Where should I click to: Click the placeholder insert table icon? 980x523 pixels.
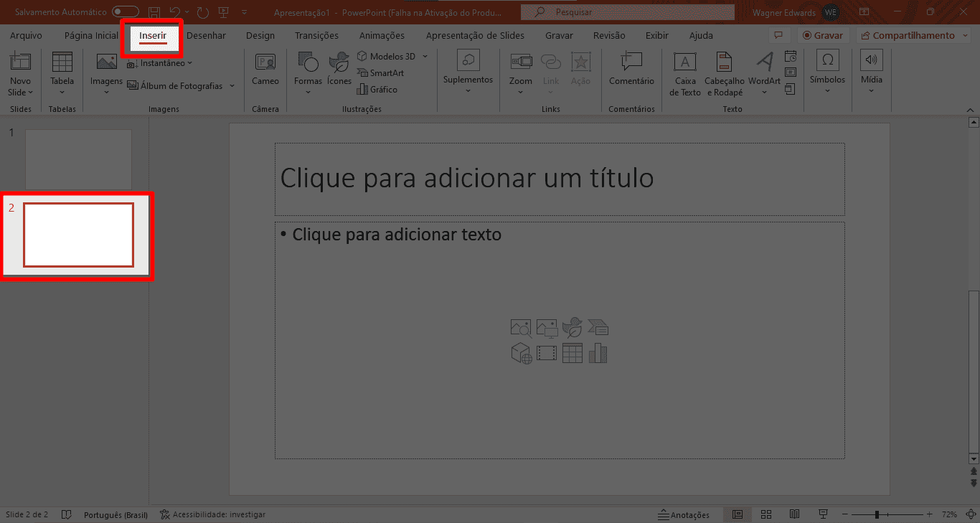573,354
